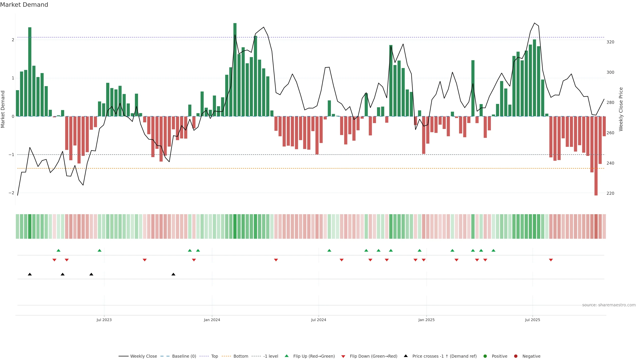The image size is (644, 362).
Task: Click the first black price-cross triangle marker
Action: 30,274
